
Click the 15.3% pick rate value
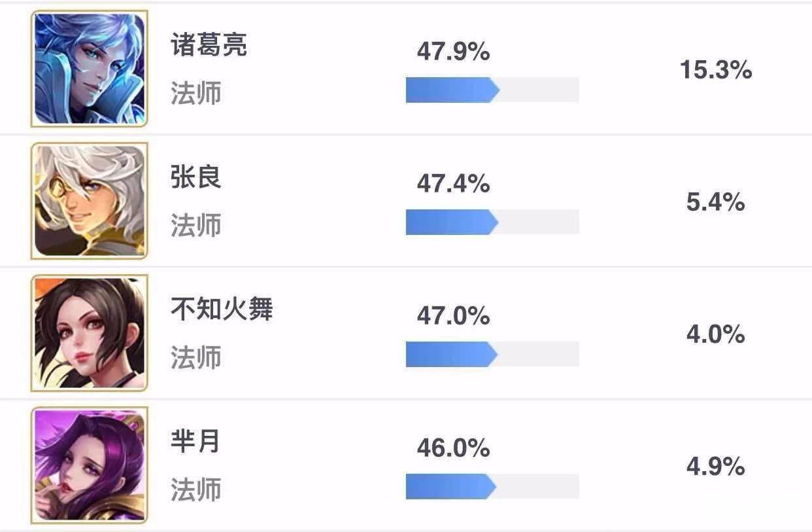tap(716, 70)
